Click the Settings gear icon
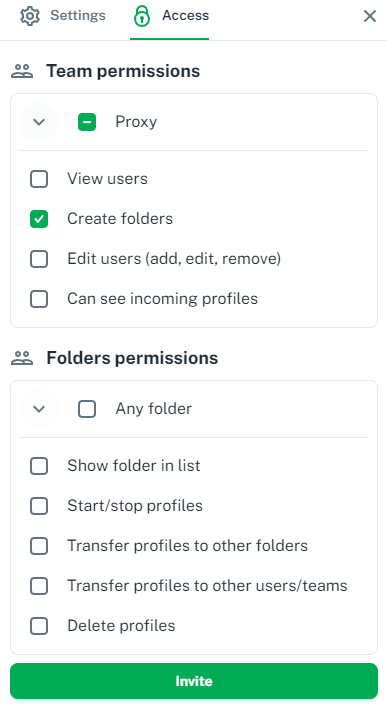 coord(30,16)
